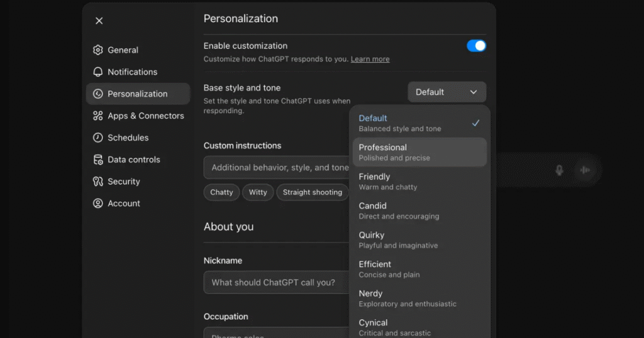Image resolution: width=644 pixels, height=338 pixels.
Task: Click the Account profile icon
Action: click(97, 204)
